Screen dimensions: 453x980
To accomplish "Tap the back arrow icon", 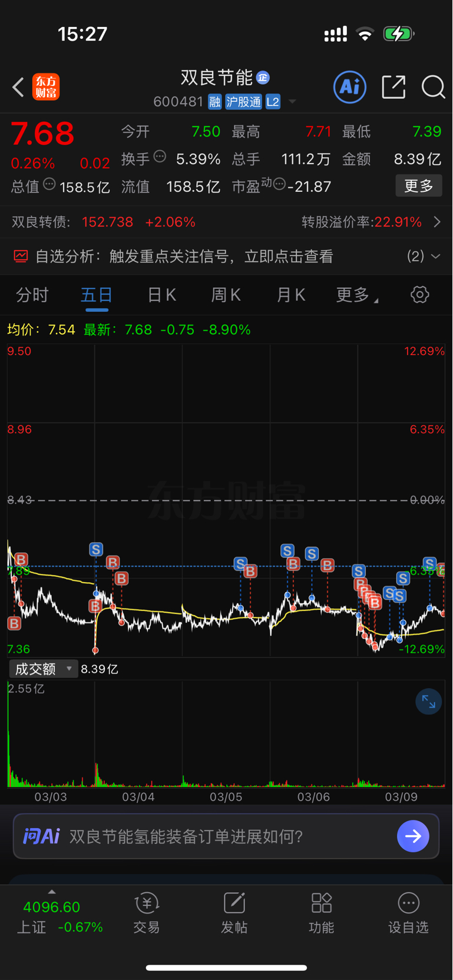I will pyautogui.click(x=18, y=87).
